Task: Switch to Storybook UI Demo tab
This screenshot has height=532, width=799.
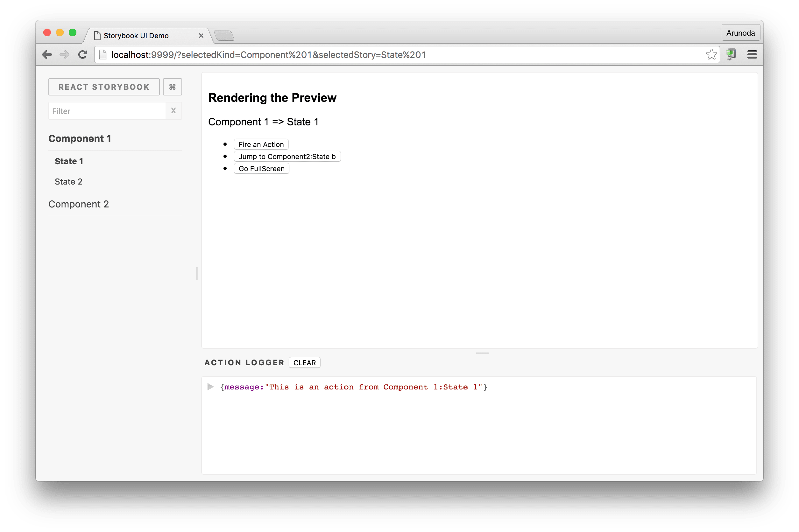Action: click(x=136, y=36)
